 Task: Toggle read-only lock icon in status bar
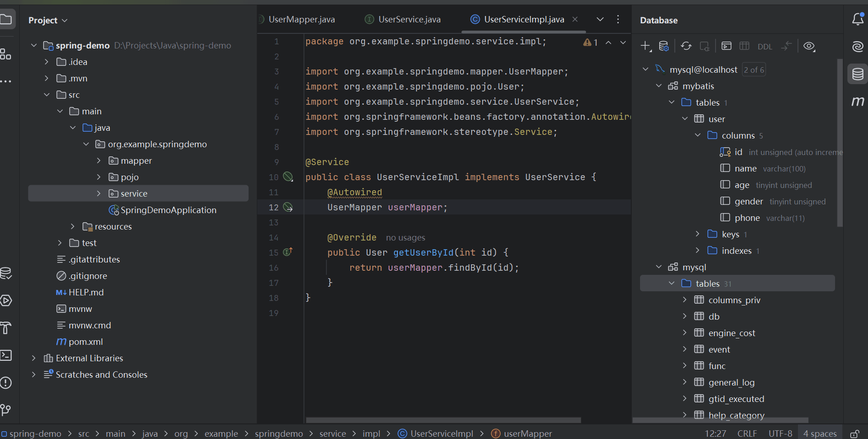(x=855, y=434)
